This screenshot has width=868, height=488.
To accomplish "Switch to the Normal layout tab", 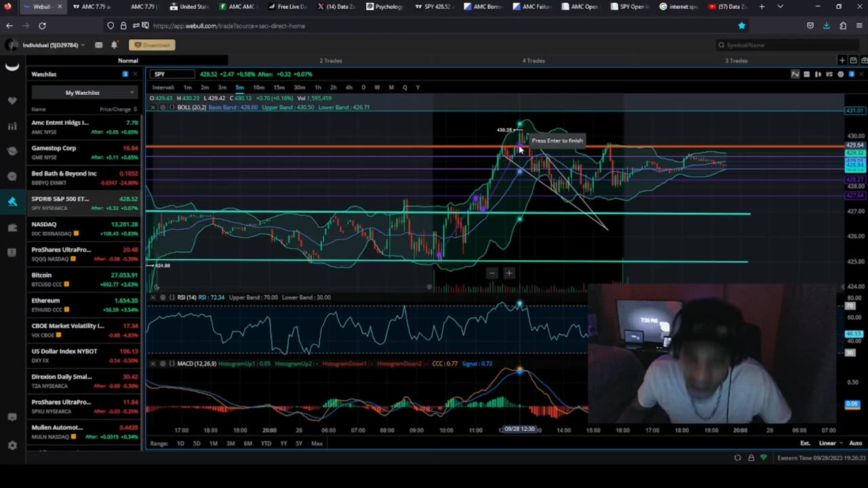I will click(127, 60).
